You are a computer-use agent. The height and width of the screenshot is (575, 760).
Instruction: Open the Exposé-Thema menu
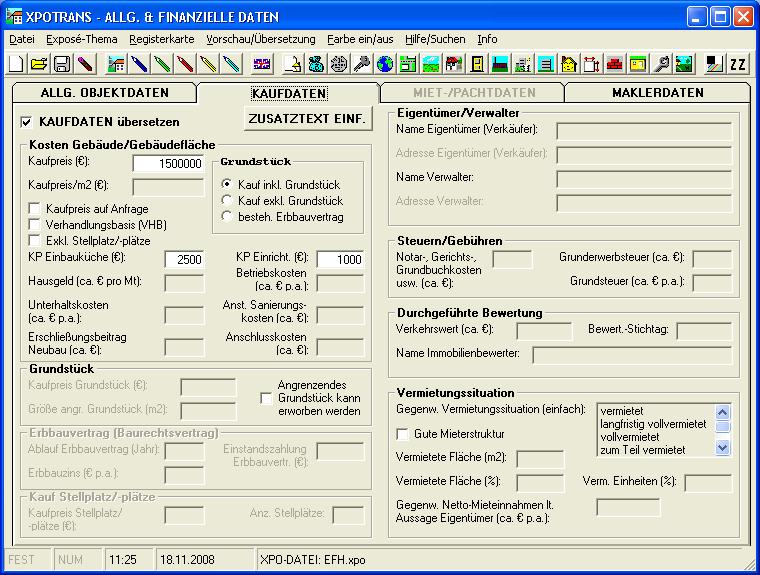pos(81,39)
